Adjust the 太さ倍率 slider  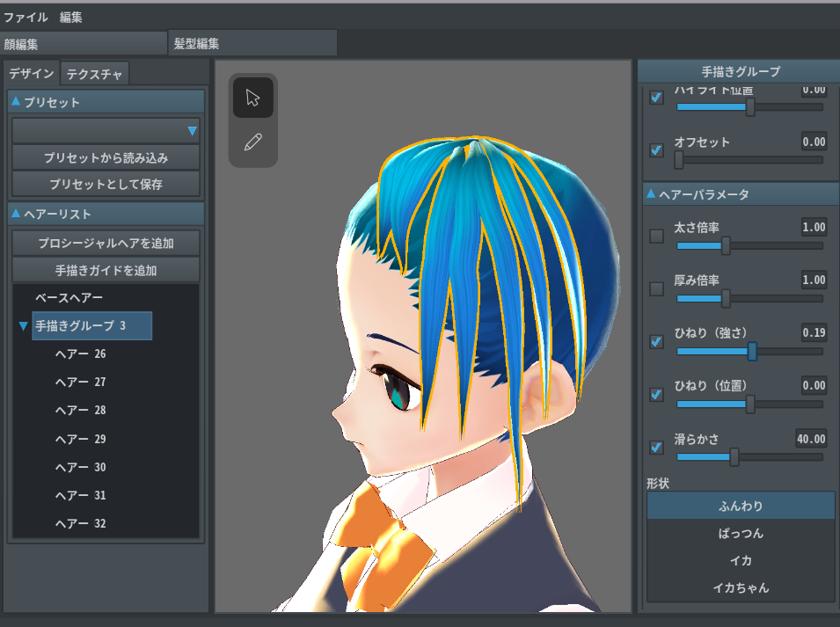click(x=749, y=245)
